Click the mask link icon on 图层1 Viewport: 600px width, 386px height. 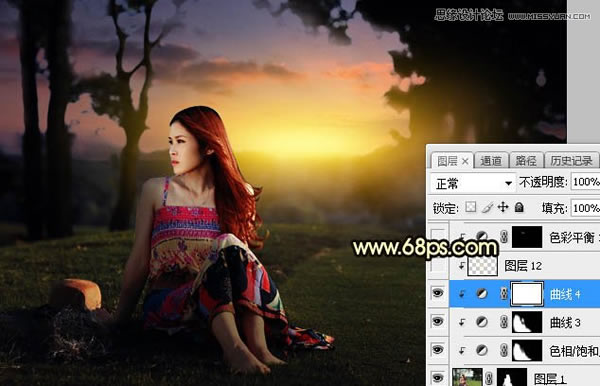[x=489, y=379]
